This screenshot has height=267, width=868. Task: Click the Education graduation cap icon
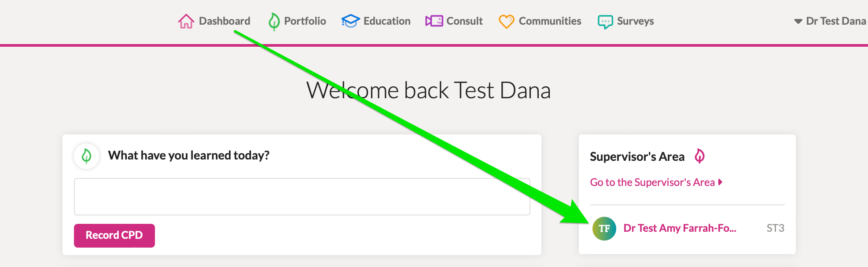point(350,21)
